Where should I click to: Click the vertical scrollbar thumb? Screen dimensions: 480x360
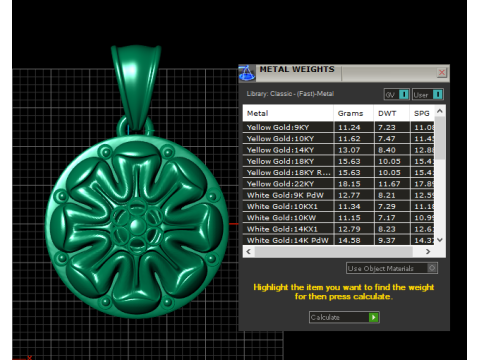click(x=440, y=138)
